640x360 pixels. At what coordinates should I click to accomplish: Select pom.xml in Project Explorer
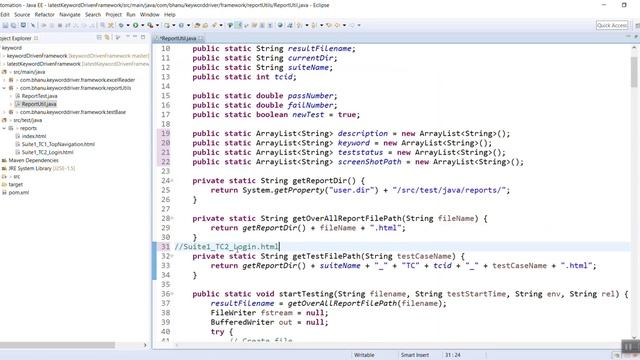19,192
